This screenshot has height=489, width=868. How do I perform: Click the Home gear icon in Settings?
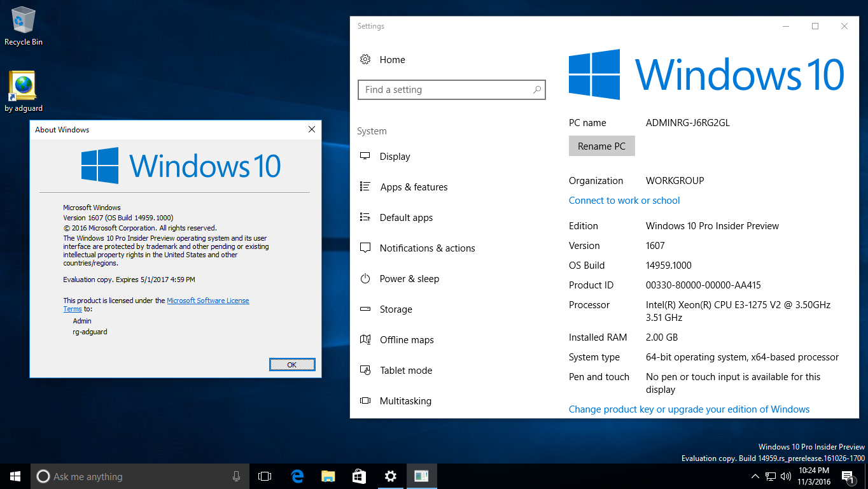pyautogui.click(x=365, y=59)
